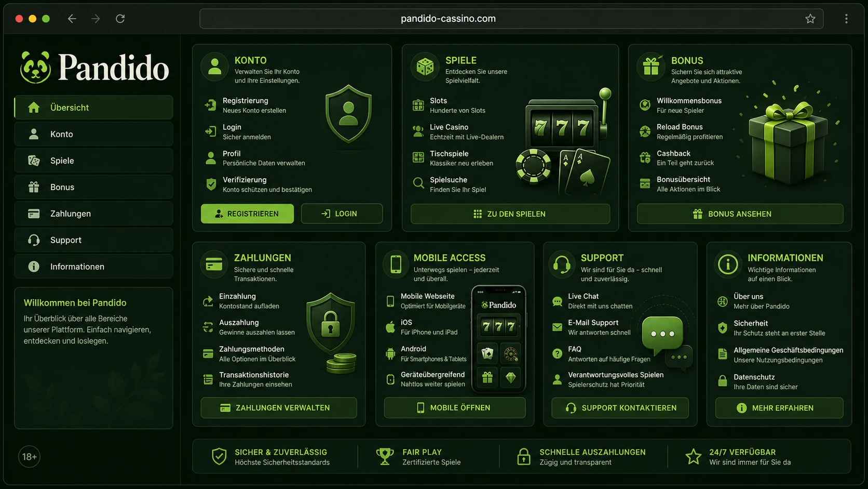The height and width of the screenshot is (489, 868).
Task: Click the browser reload icon
Action: pyautogui.click(x=120, y=19)
